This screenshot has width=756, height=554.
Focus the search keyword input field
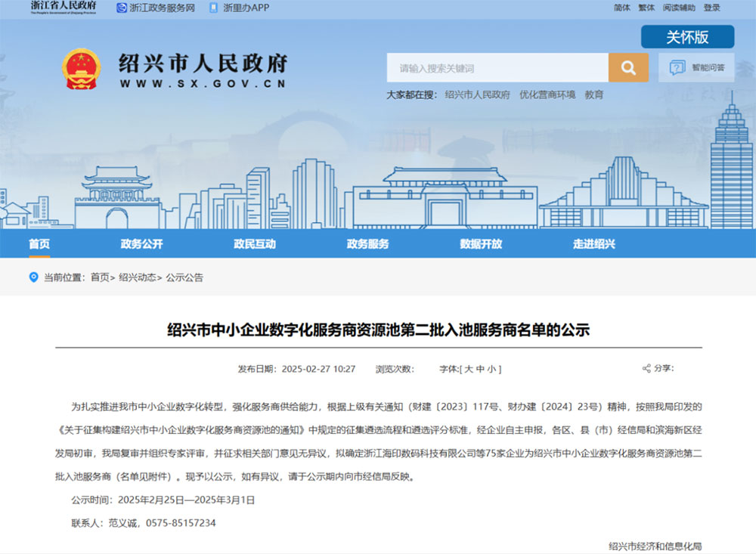click(x=497, y=68)
